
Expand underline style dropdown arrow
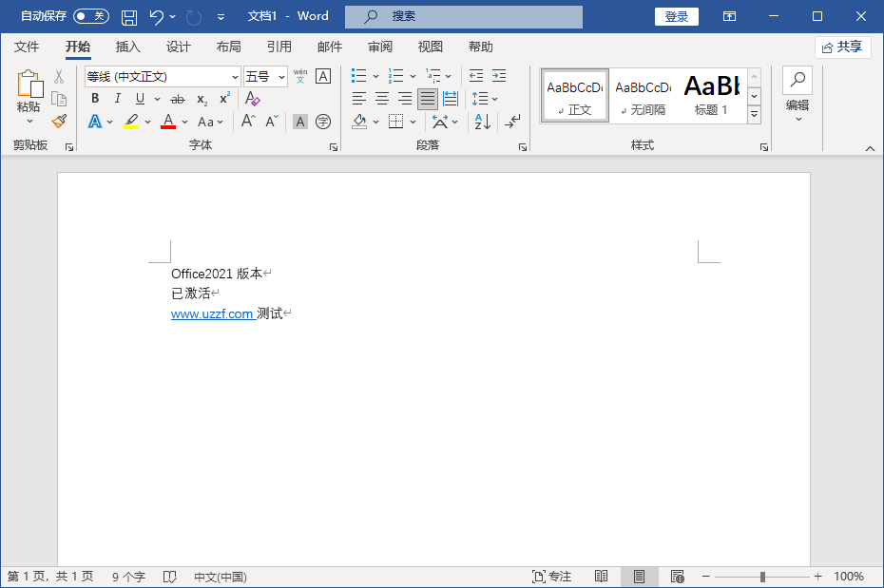coord(157,99)
